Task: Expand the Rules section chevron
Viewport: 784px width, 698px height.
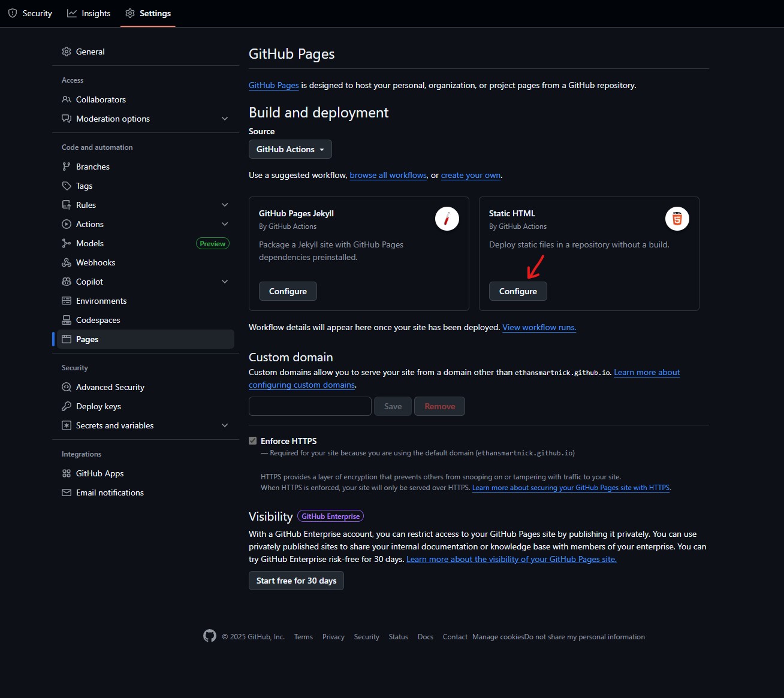Action: [225, 205]
